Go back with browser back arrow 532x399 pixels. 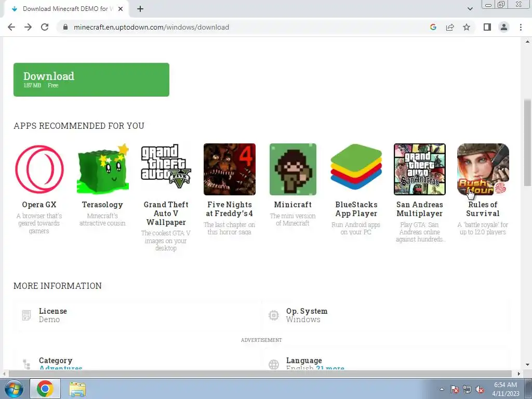point(11,27)
